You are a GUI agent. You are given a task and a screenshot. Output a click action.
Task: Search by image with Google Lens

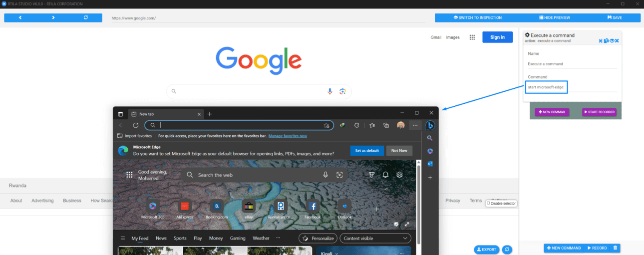point(342,91)
